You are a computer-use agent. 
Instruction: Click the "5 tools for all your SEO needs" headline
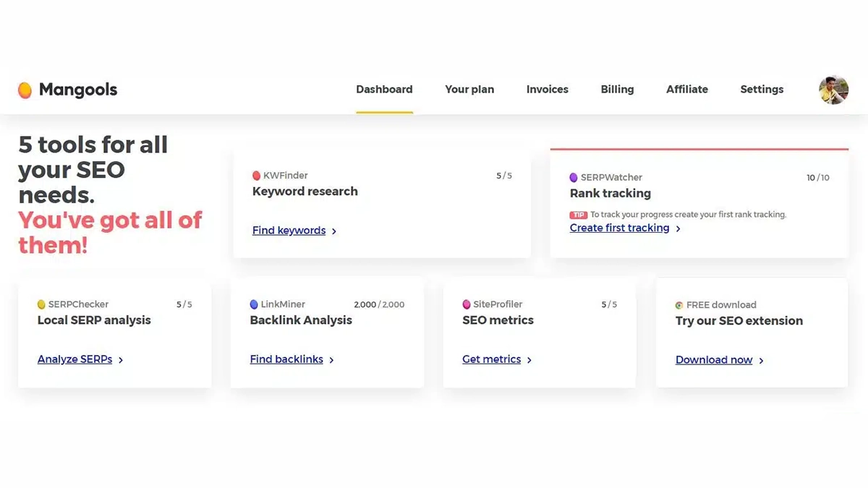93,170
